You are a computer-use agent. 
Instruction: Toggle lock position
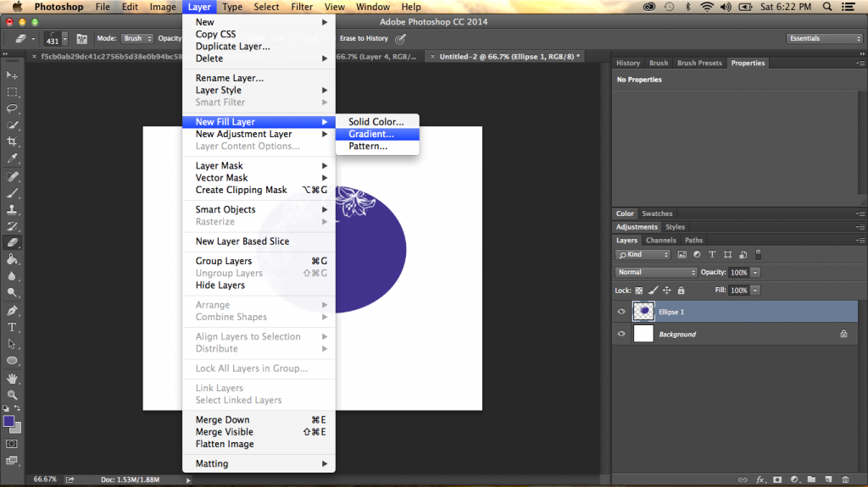pos(667,290)
